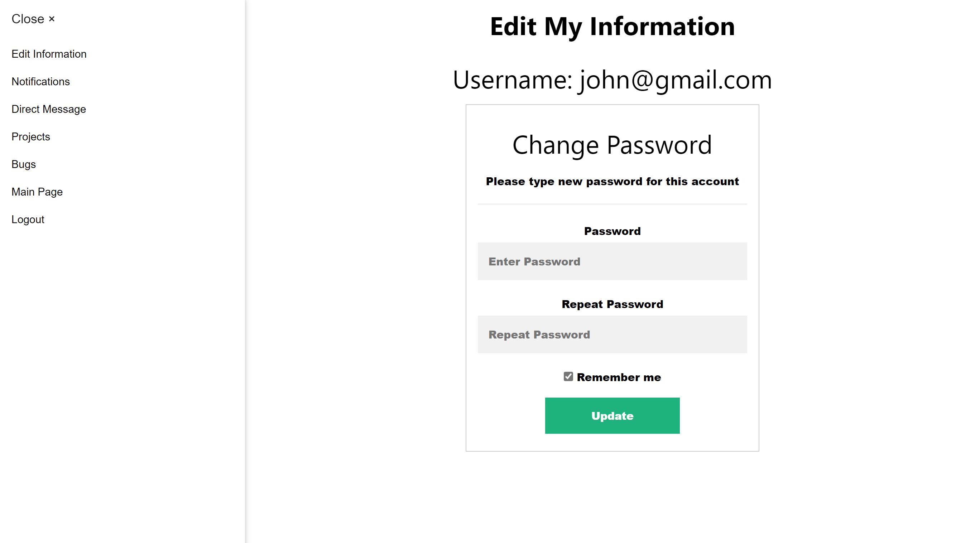The width and height of the screenshot is (980, 543).
Task: Open Edit Information in the sidebar
Action: click(x=49, y=54)
